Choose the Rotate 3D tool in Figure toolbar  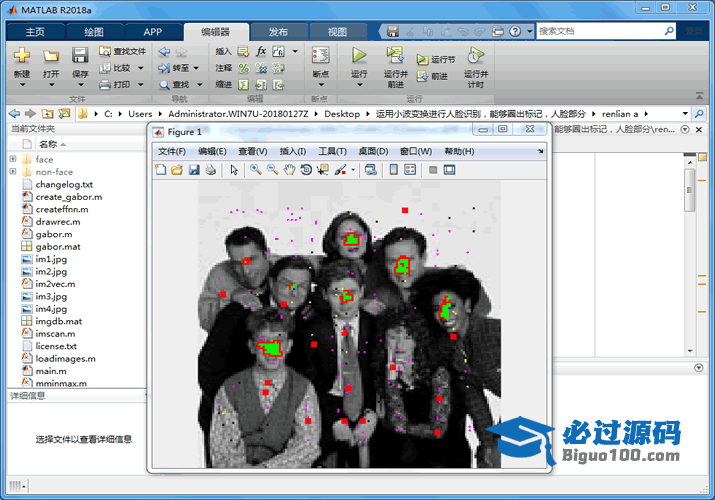click(x=306, y=170)
